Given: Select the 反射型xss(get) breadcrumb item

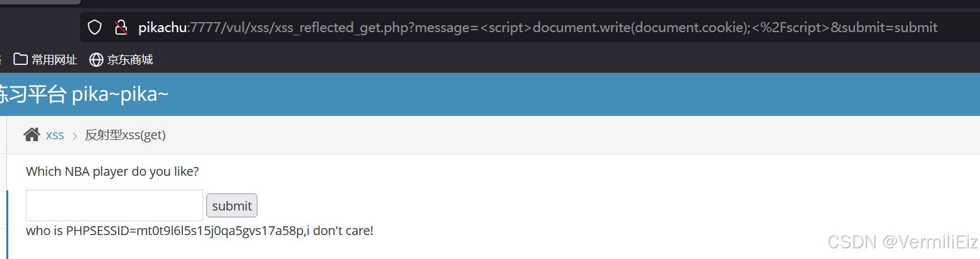Looking at the screenshot, I should tap(125, 135).
